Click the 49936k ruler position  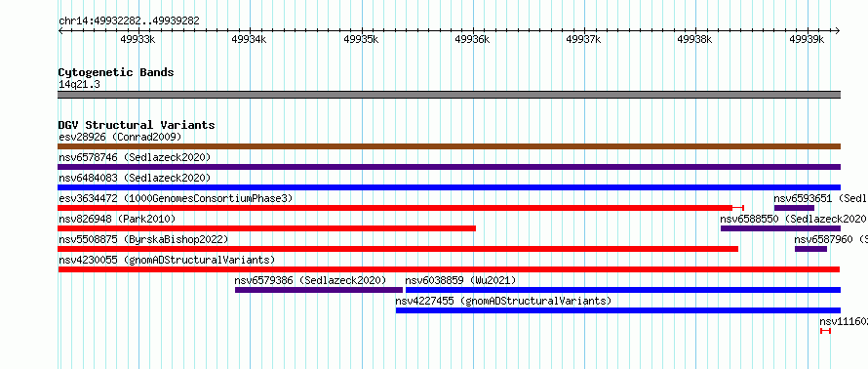click(x=473, y=39)
